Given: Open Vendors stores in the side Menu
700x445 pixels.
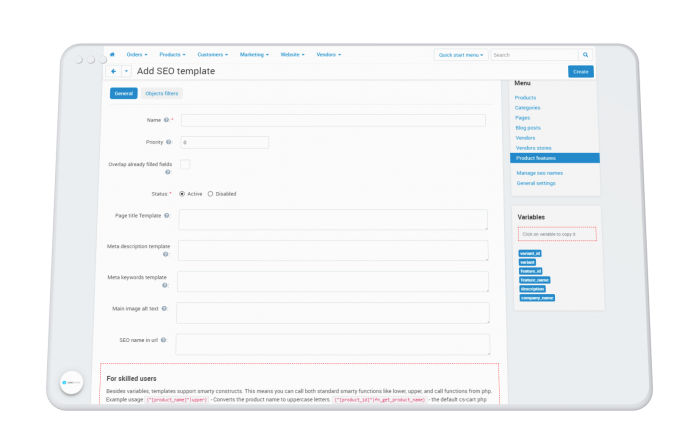Looking at the screenshot, I should click(x=533, y=148).
